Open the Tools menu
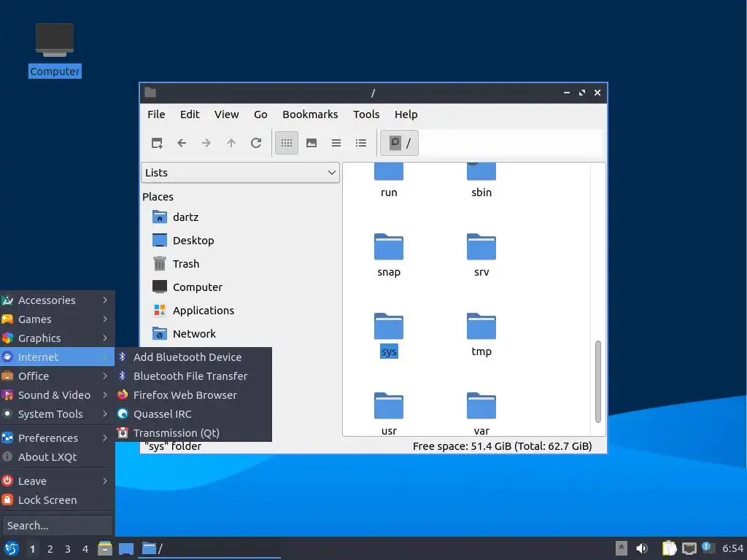This screenshot has width=747, height=560. (x=366, y=114)
